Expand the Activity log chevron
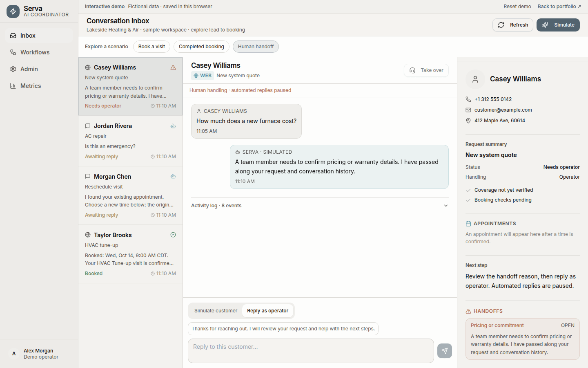Viewport: 588px width, 368px height. (446, 206)
